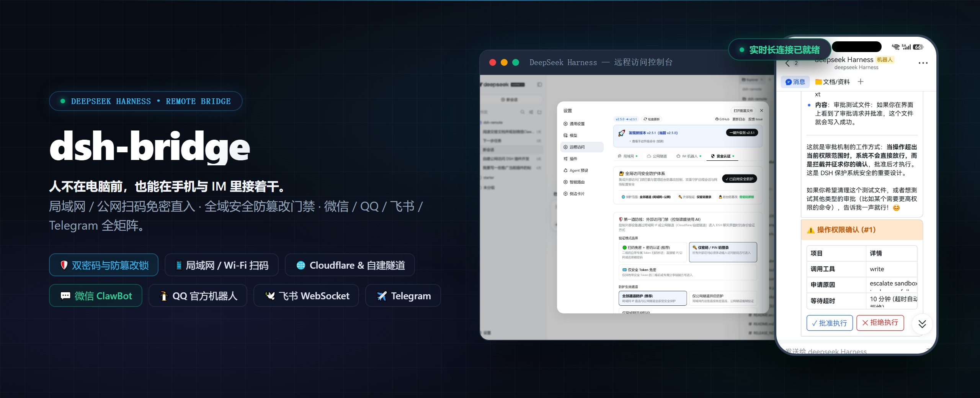Switch to the 文档/资料 tab on phone

tap(832, 82)
